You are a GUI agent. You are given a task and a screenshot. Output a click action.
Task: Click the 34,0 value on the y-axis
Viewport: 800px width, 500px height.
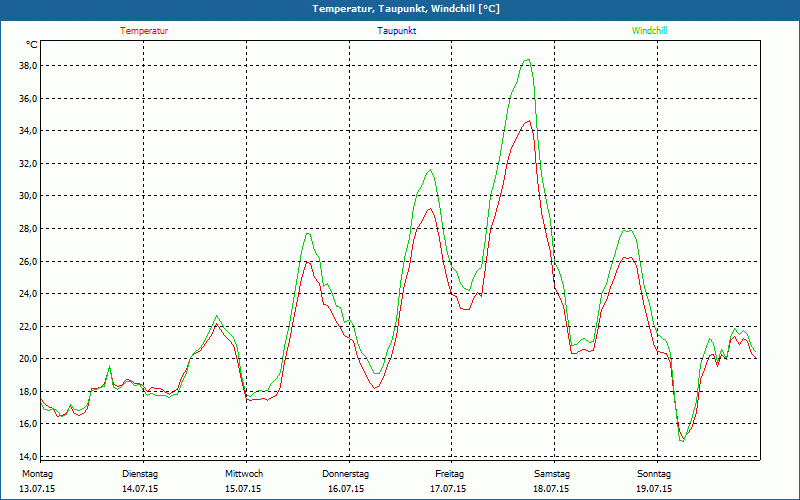[28, 131]
